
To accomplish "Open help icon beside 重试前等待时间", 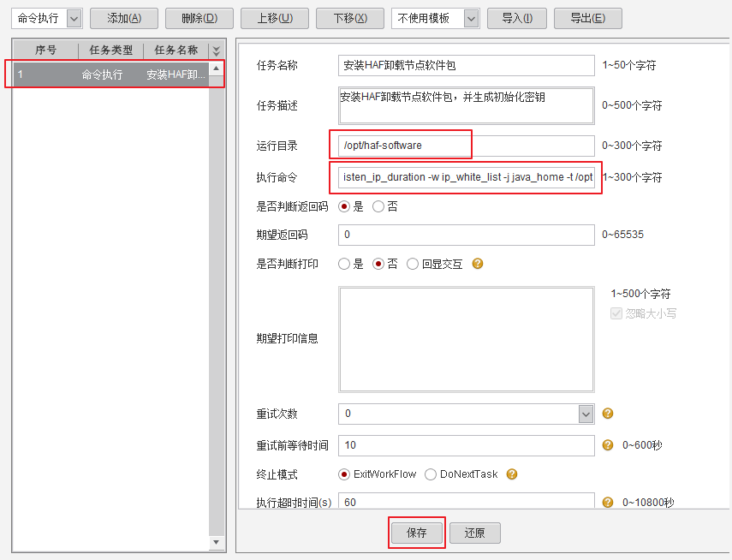I will 607,445.
